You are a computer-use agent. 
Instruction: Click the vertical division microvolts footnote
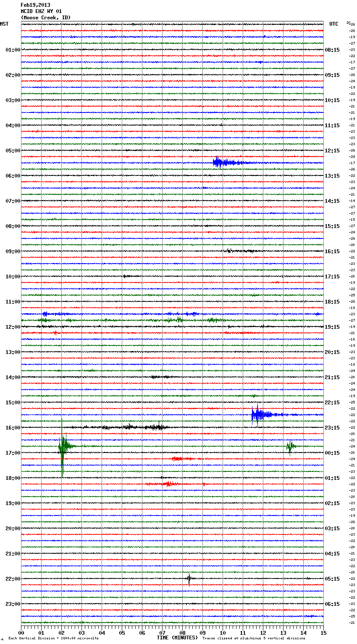(x=53, y=638)
